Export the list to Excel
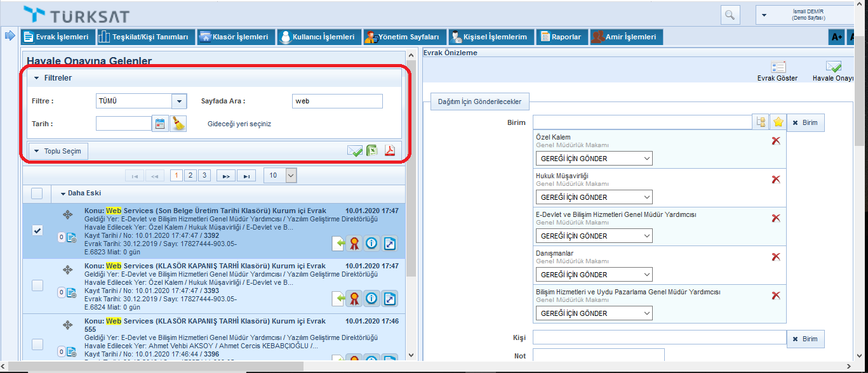The width and height of the screenshot is (868, 373). pos(372,151)
